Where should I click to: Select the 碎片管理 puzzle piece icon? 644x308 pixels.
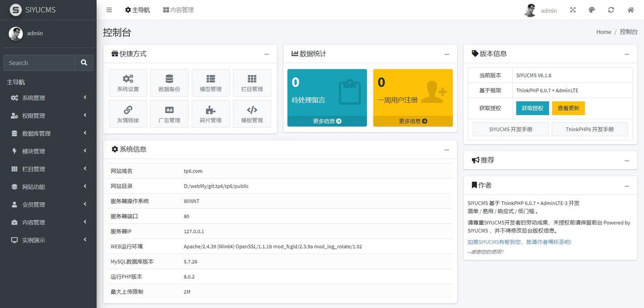(x=210, y=113)
